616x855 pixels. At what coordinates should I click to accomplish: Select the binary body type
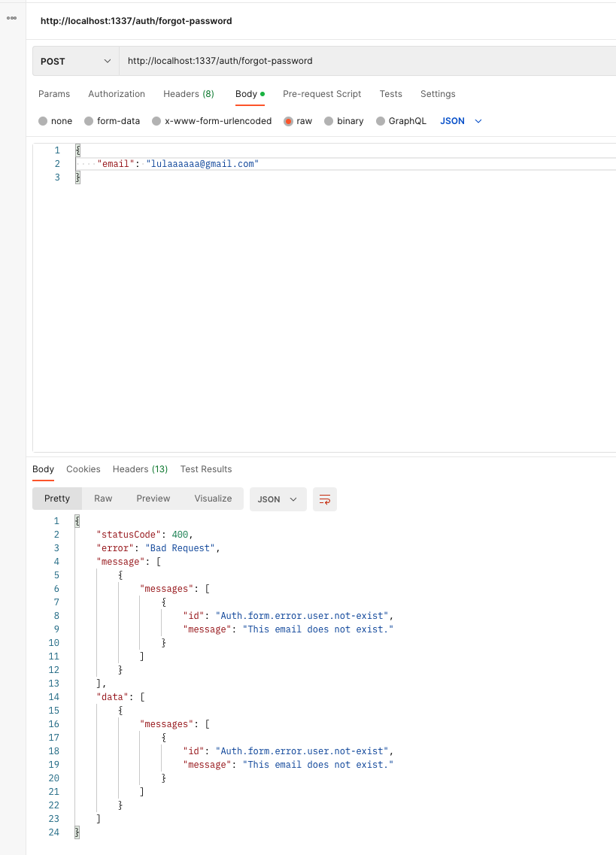pos(344,121)
